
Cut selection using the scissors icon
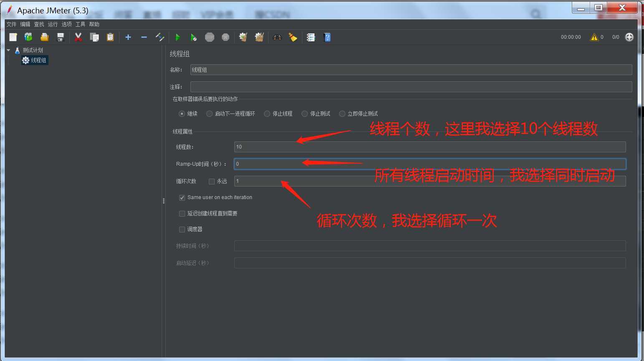point(78,37)
